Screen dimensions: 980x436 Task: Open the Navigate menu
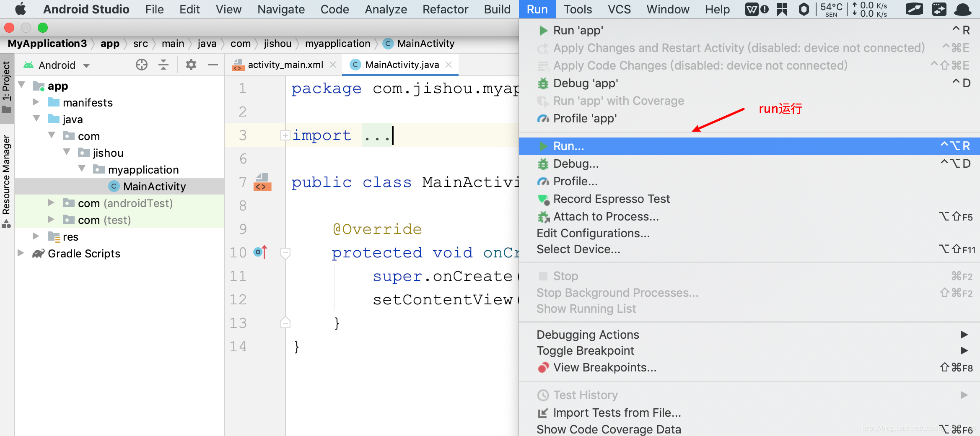(281, 9)
